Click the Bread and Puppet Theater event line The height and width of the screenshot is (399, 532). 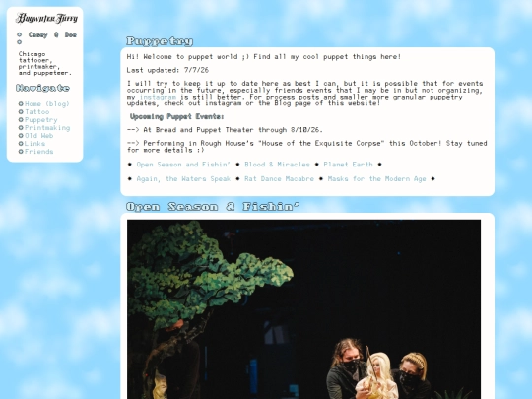pos(225,130)
